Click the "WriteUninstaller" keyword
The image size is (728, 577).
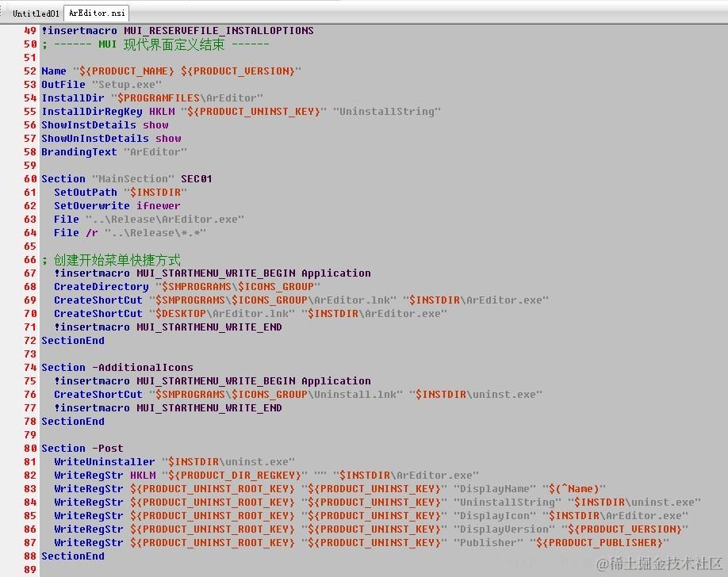(x=105, y=461)
